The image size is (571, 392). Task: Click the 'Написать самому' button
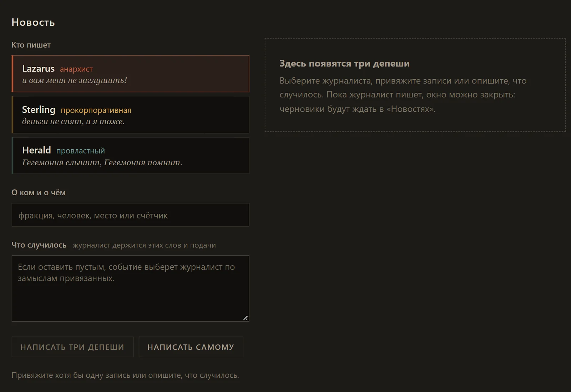[191, 347]
